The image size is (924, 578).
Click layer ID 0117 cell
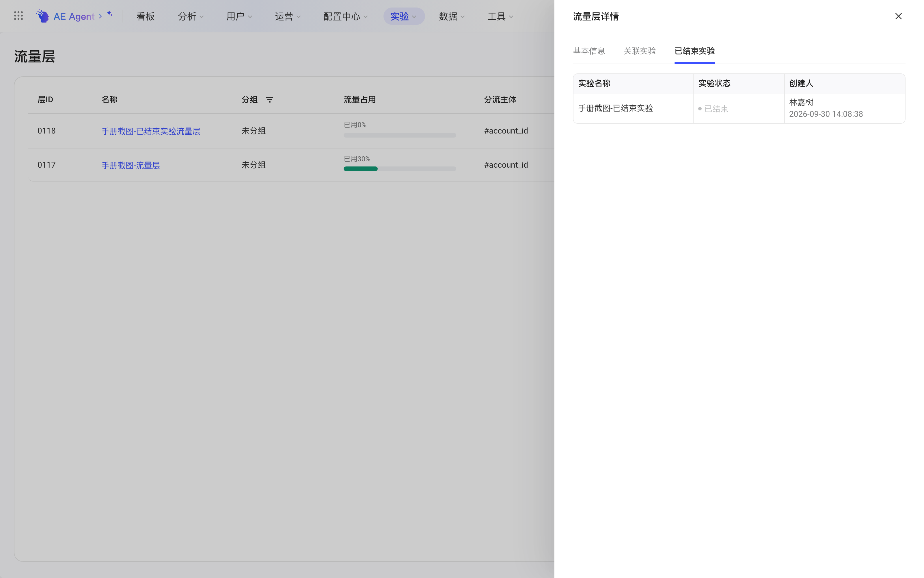(x=46, y=165)
